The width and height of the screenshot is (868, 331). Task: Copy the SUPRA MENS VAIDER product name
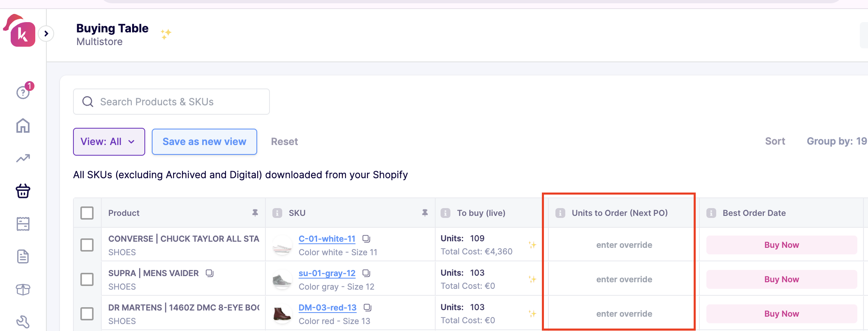[x=210, y=273]
